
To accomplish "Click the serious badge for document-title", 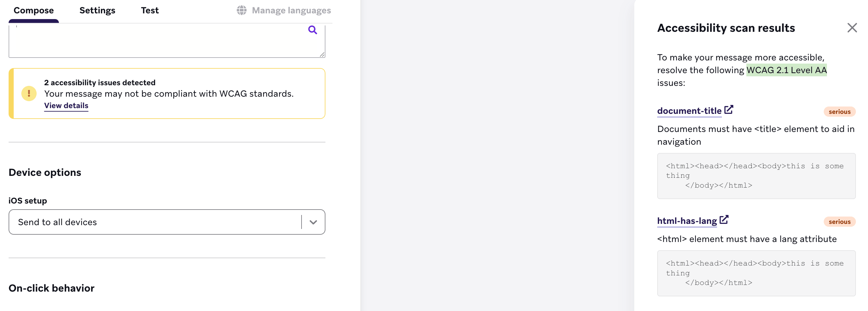I will (x=839, y=112).
